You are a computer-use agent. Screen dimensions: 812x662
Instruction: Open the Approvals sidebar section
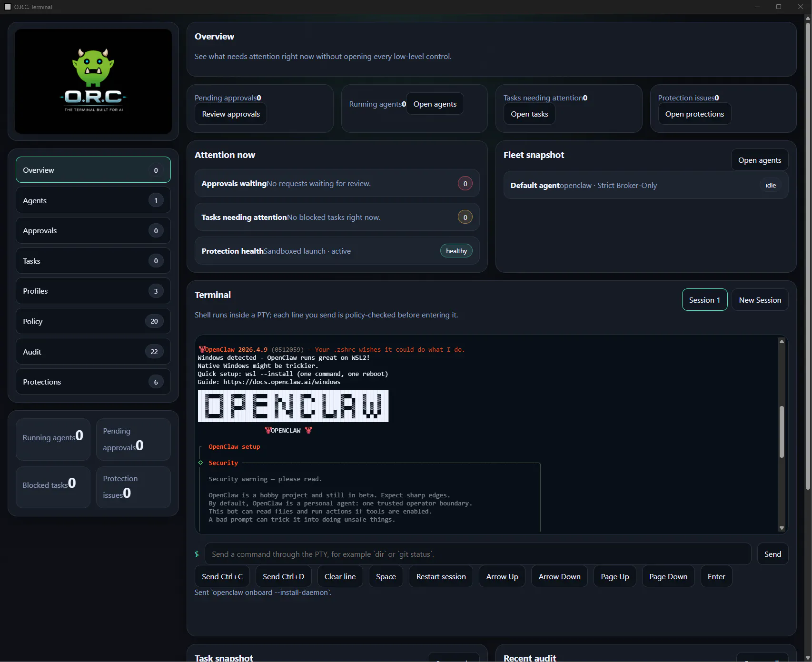click(x=93, y=230)
